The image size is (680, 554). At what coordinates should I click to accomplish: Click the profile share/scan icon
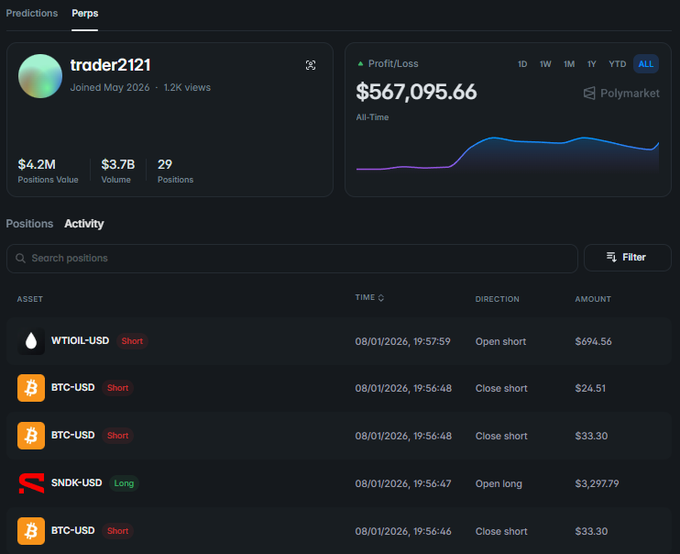311,65
